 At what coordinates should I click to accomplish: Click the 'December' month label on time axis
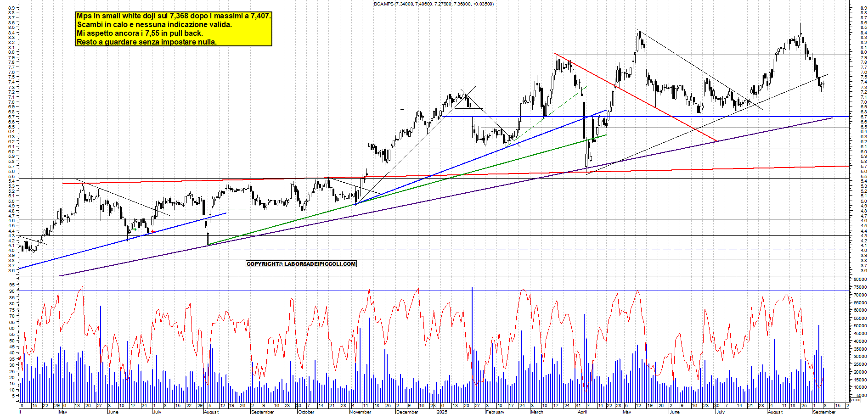(407, 412)
